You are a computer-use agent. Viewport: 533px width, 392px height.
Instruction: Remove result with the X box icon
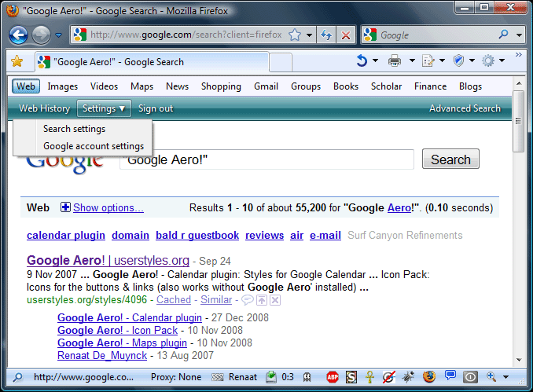[x=275, y=300]
